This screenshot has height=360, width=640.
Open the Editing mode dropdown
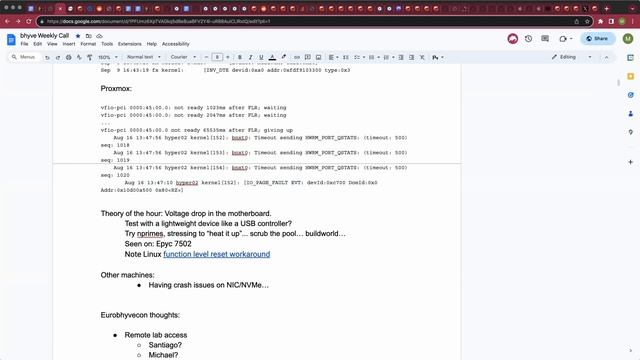coord(571,57)
